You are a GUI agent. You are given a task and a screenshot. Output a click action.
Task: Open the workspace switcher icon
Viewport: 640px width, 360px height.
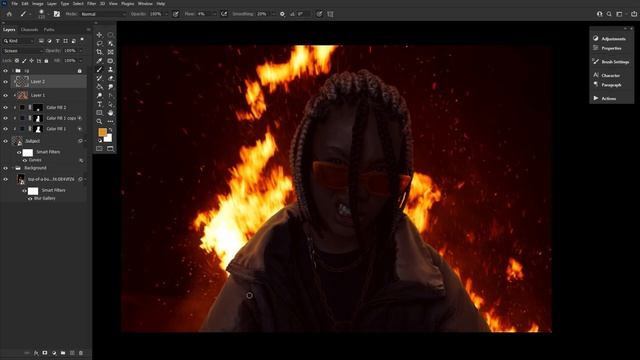pos(619,14)
